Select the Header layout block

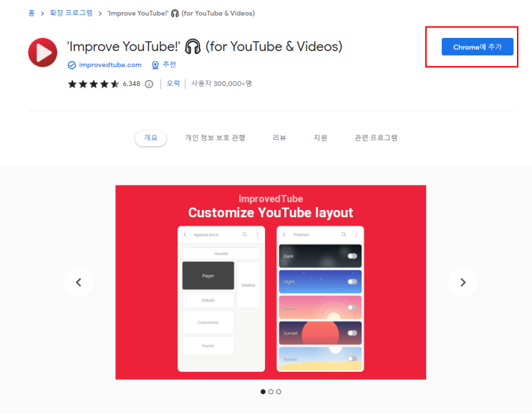(221, 254)
